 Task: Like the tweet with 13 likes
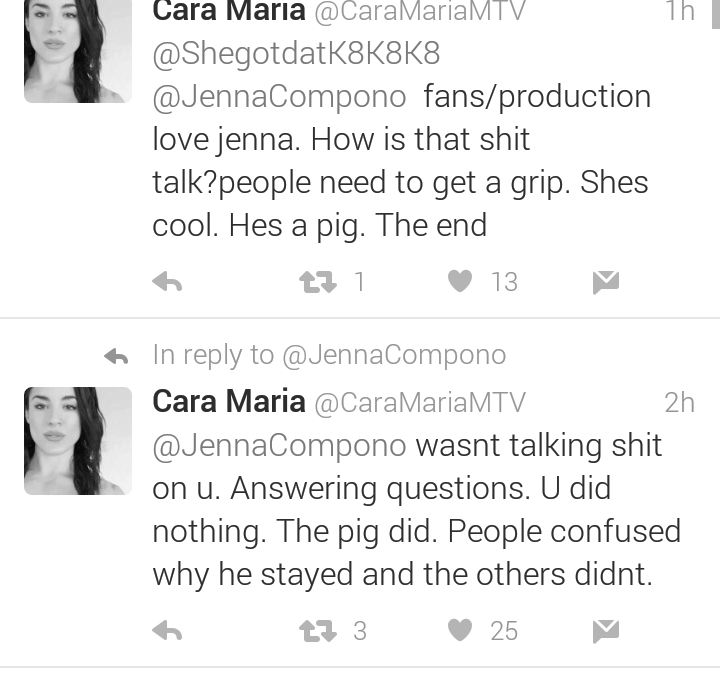click(x=460, y=281)
